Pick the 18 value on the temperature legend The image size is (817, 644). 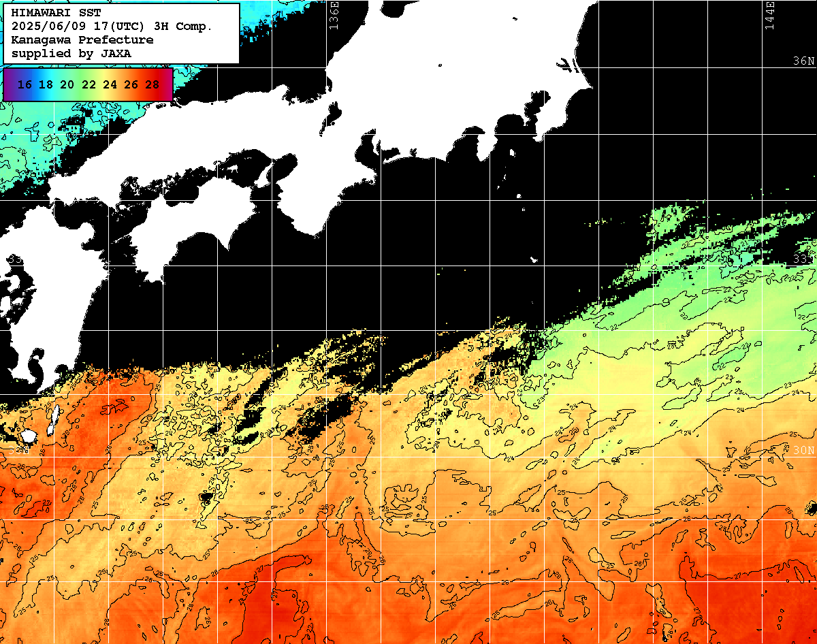46,84
